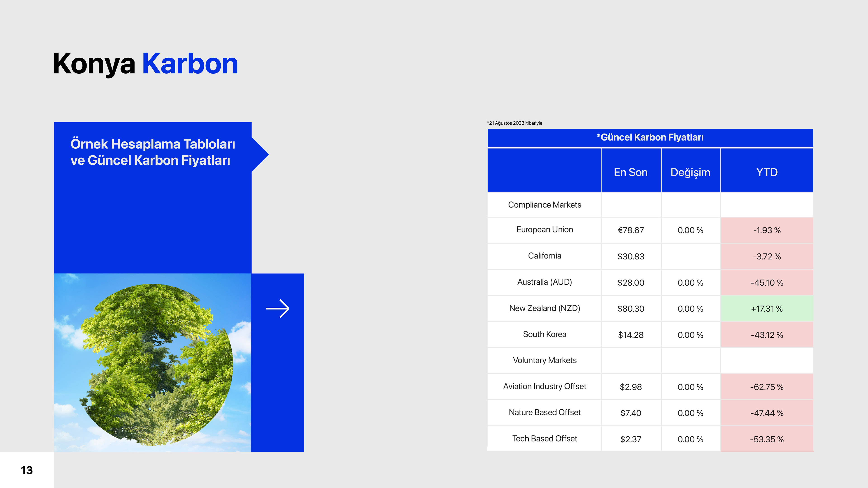Click the page number 13
This screenshot has width=868, height=488.
point(27,470)
